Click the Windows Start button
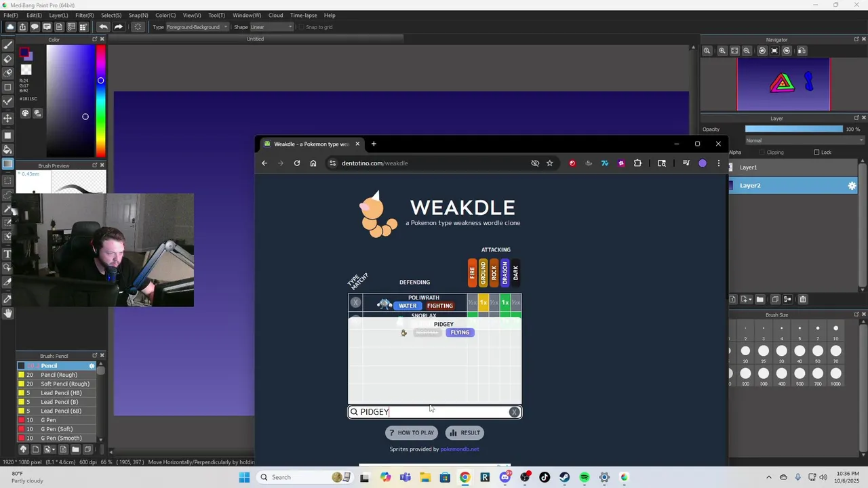 pos(244,477)
